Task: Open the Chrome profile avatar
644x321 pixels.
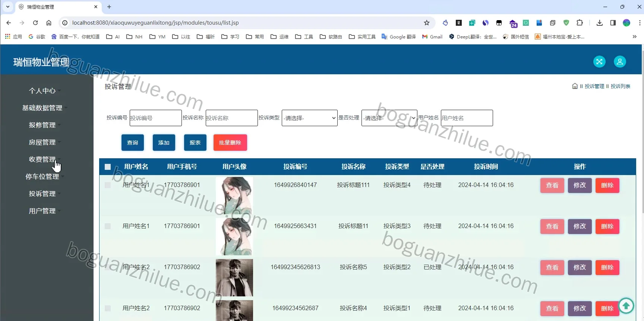Action: (626, 23)
